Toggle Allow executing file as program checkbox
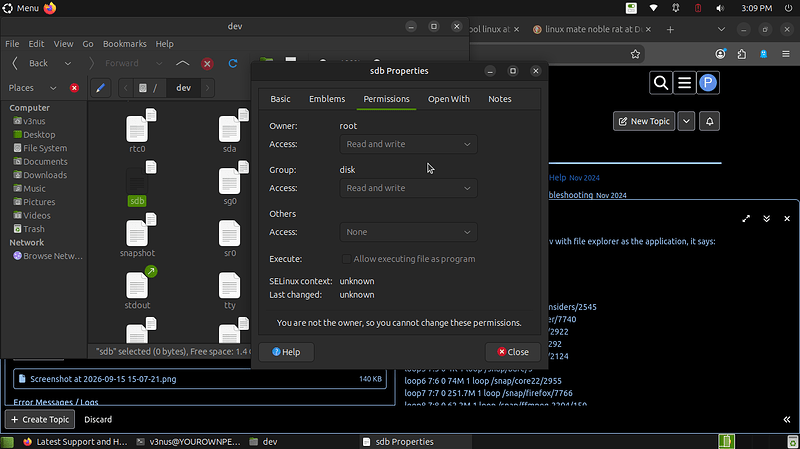The width and height of the screenshot is (800, 449). pos(346,259)
